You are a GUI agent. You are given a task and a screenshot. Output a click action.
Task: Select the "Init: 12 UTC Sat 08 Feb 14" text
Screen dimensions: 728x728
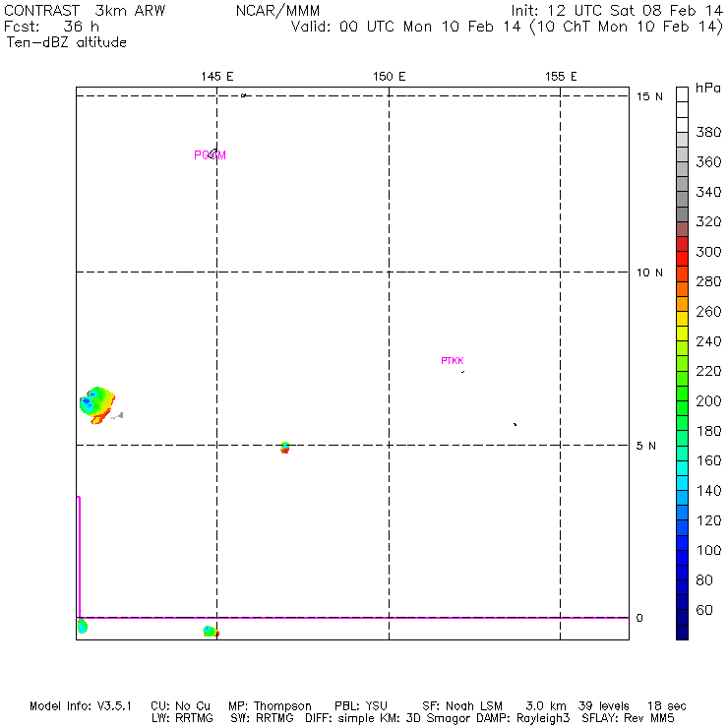tap(617, 11)
